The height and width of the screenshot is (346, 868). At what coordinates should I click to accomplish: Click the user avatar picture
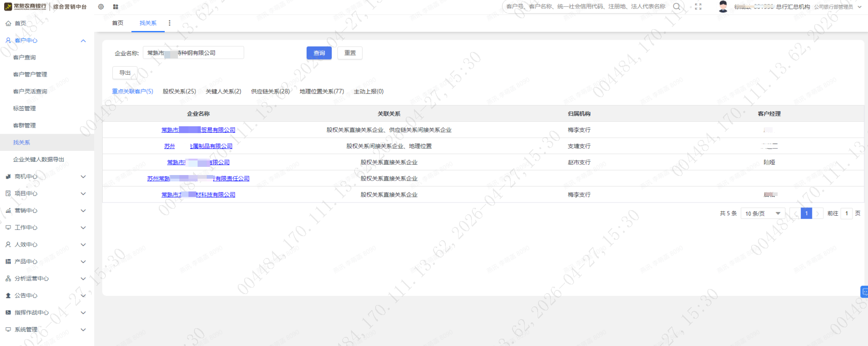click(x=723, y=6)
